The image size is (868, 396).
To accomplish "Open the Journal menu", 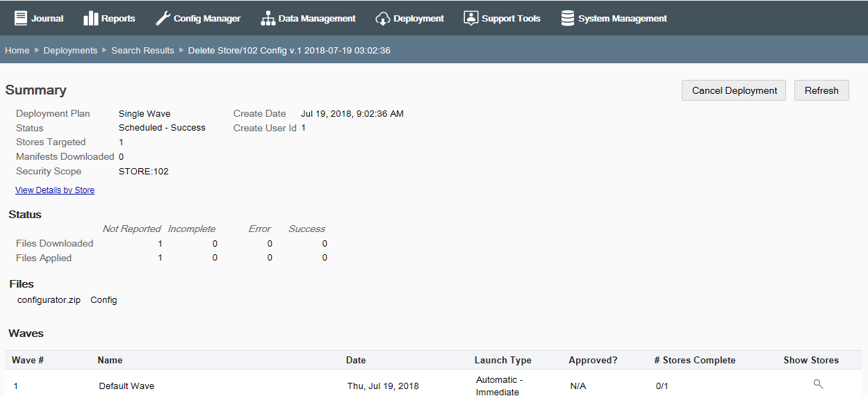I will tap(39, 18).
